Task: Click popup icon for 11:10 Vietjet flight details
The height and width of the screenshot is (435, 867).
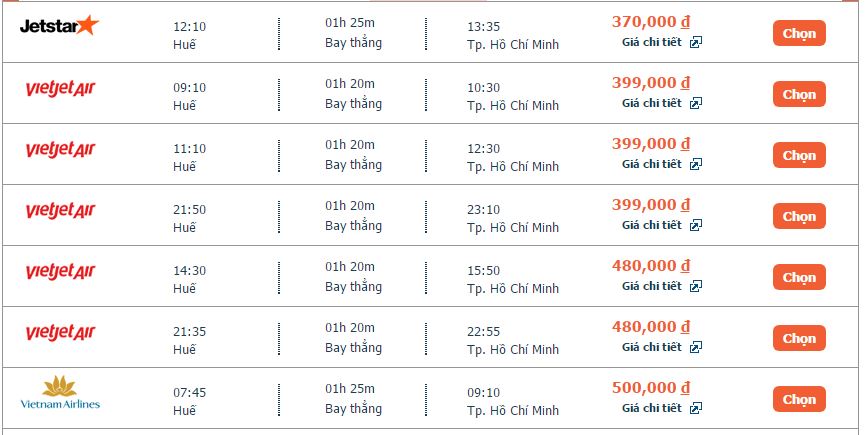Action: (696, 164)
